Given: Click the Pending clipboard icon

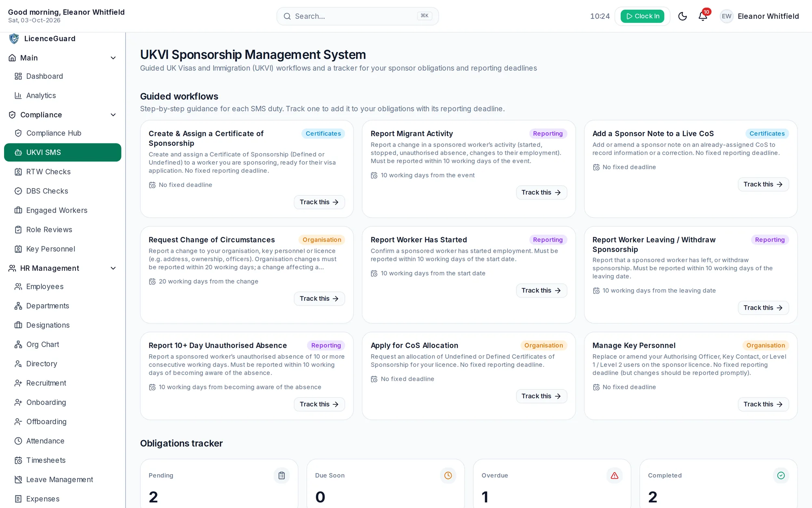Looking at the screenshot, I should [x=281, y=475].
